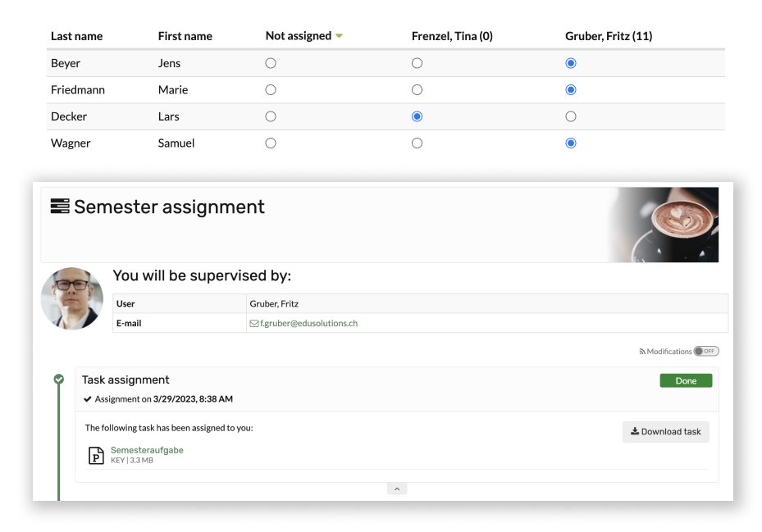The image size is (762, 532).
Task: Email f.gruber@edusolutions.ch
Action: coord(308,323)
